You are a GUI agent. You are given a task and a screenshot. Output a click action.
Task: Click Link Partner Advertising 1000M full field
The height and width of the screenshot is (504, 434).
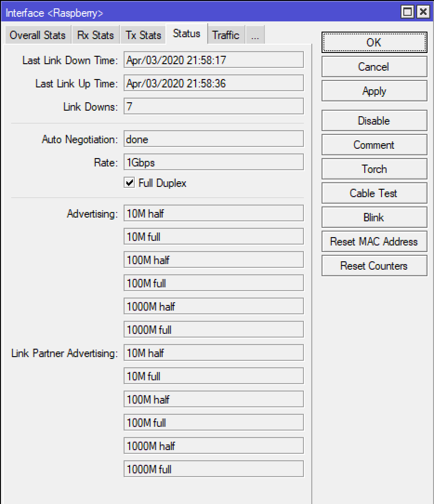click(214, 469)
